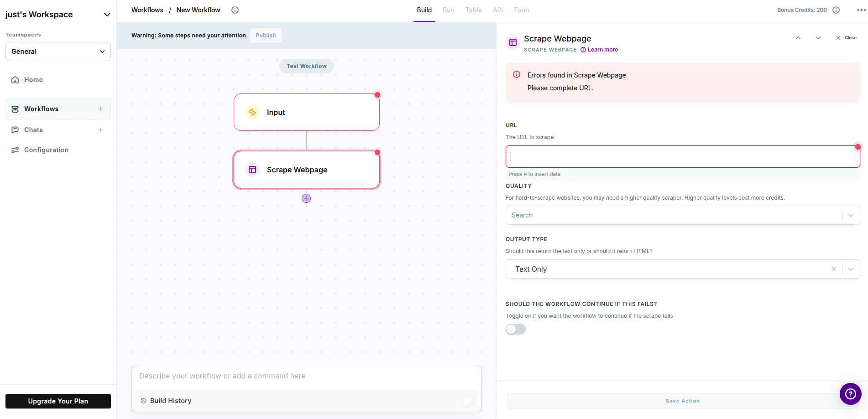The image size is (868, 419).
Task: Switch to the Form tab
Action: [522, 10]
